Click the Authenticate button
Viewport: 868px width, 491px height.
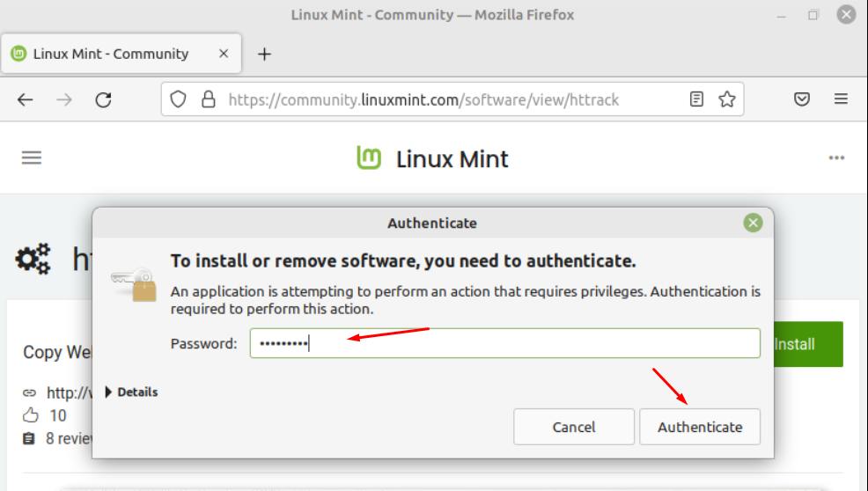click(x=700, y=427)
